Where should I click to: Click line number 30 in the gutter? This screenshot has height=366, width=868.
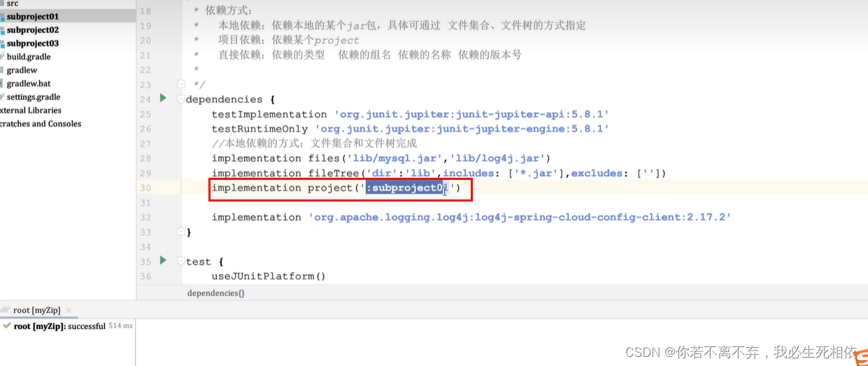click(x=145, y=188)
